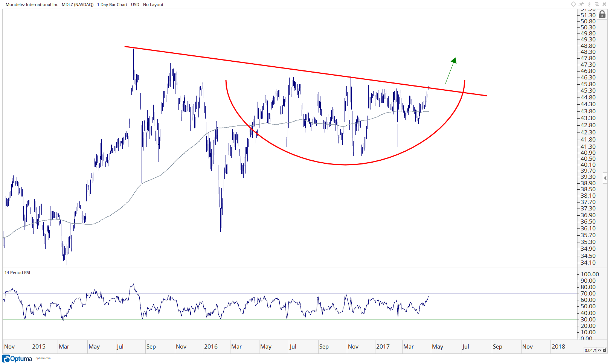This screenshot has height=364, width=610.
Task: Select the '14 Period RSI' label
Action: coord(17,273)
